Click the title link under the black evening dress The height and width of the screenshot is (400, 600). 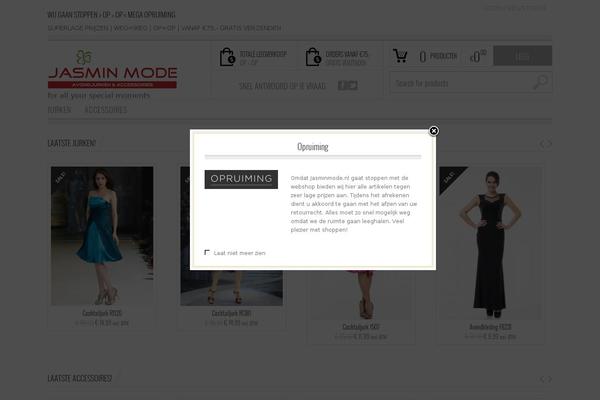pos(490,327)
